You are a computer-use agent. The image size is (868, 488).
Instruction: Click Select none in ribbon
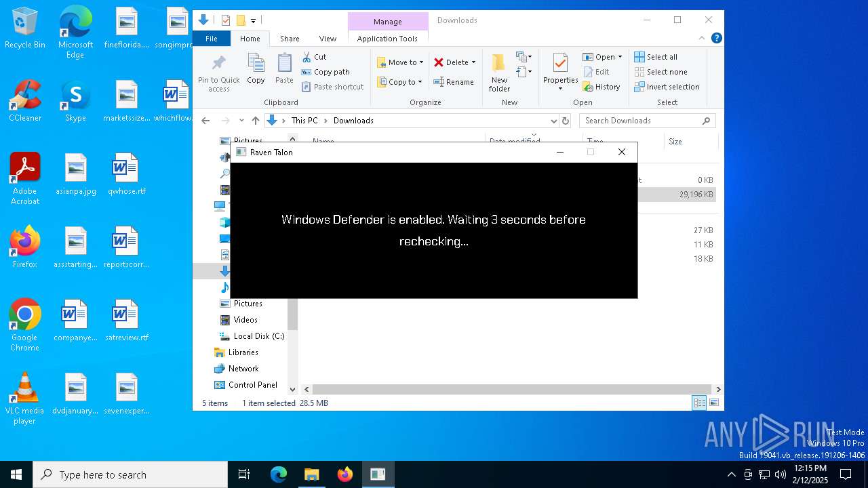660,72
